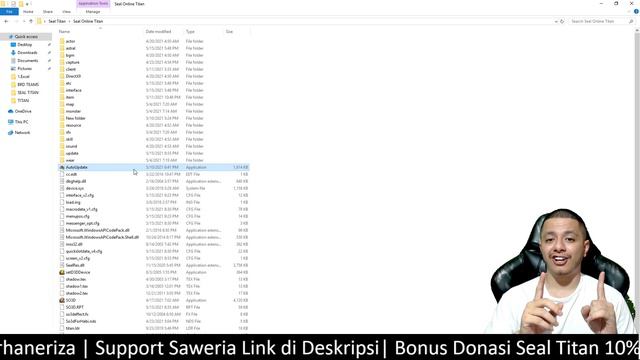Open the Help question mark icon

636,12
